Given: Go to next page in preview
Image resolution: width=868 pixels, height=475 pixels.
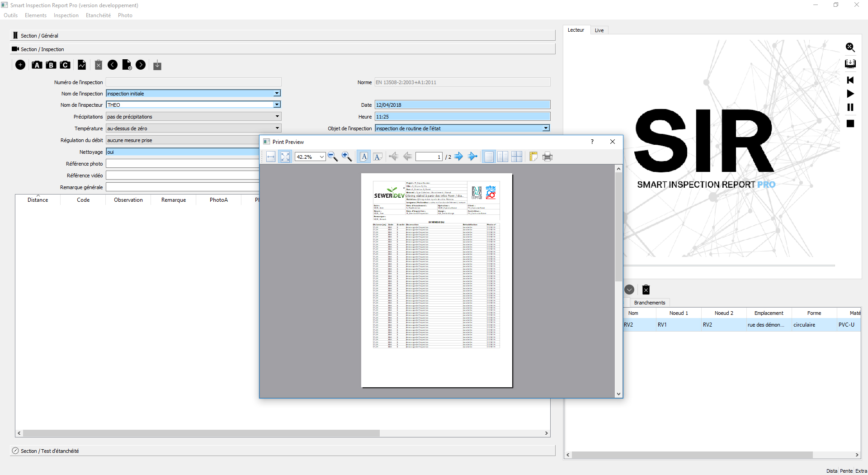Looking at the screenshot, I should coord(459,157).
